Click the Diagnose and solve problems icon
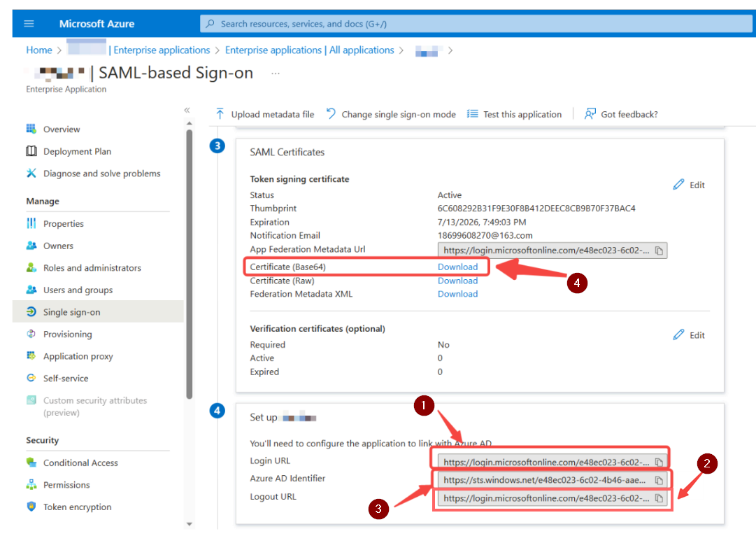 [31, 174]
